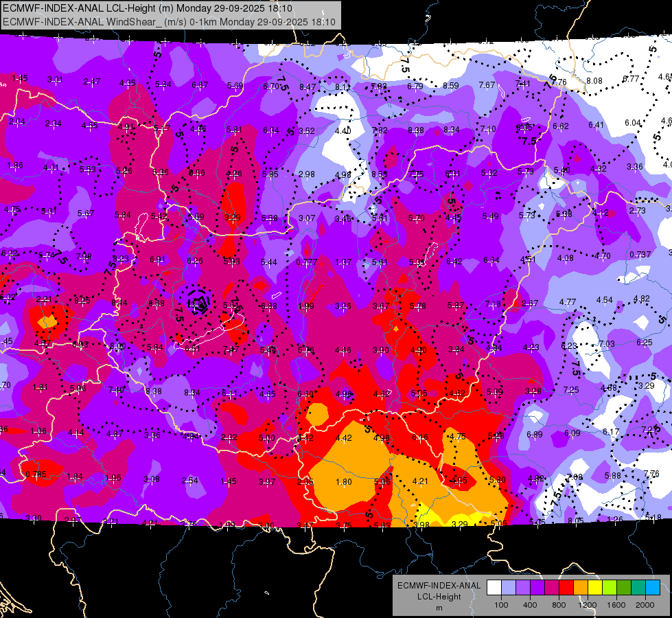Viewport: 672px width, 618px height.
Task: Click the unit label 'm' in the legend
Action: (x=439, y=608)
